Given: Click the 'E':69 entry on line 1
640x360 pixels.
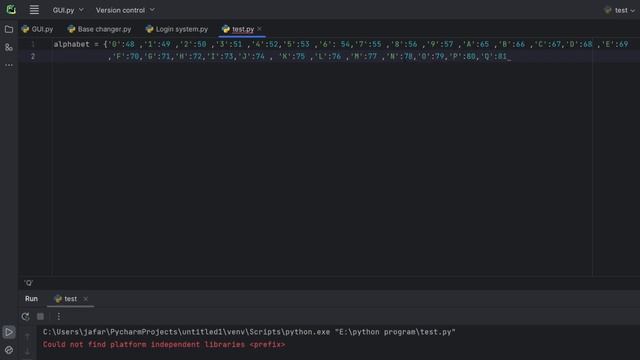Looking at the screenshot, I should [616, 44].
